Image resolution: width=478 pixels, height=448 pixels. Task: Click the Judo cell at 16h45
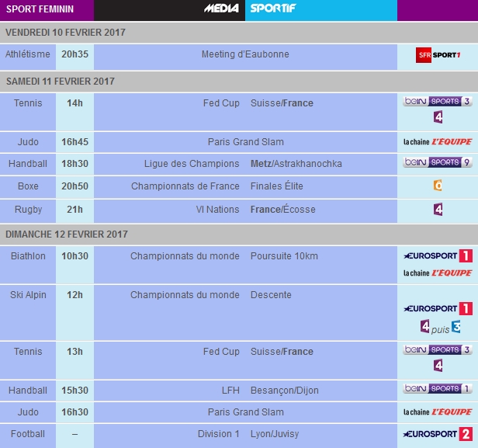[28, 142]
